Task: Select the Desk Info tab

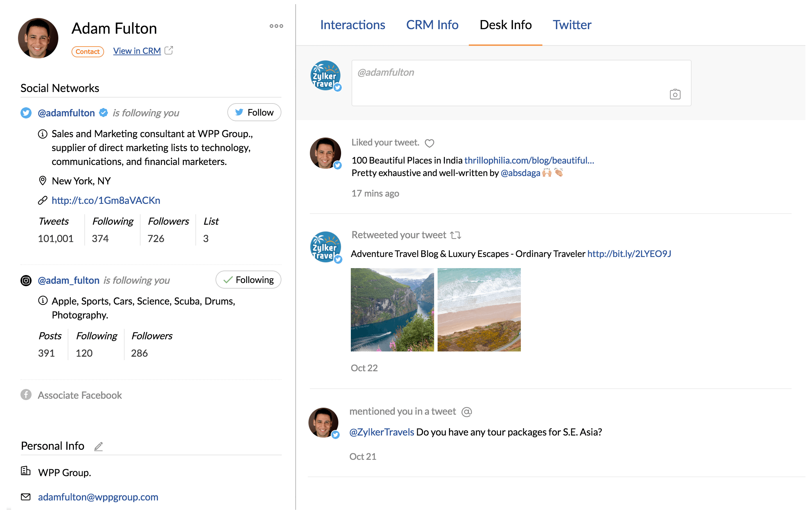Action: pyautogui.click(x=506, y=25)
